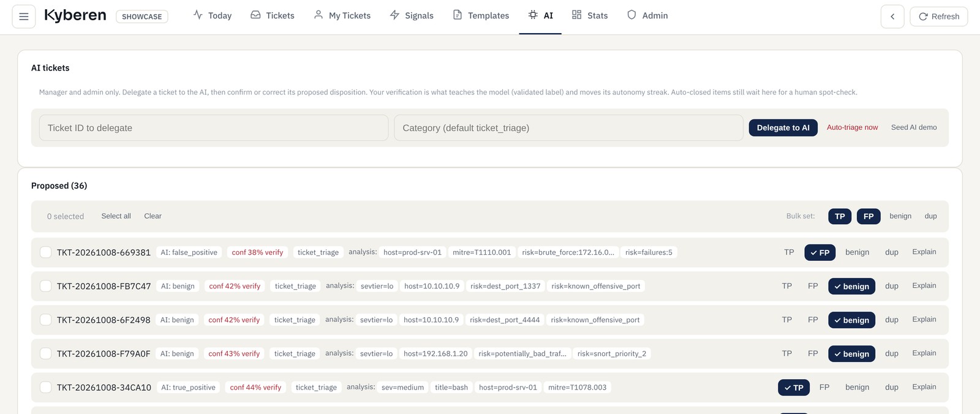
Task: Mark ticket 669381 as dup
Action: 892,252
